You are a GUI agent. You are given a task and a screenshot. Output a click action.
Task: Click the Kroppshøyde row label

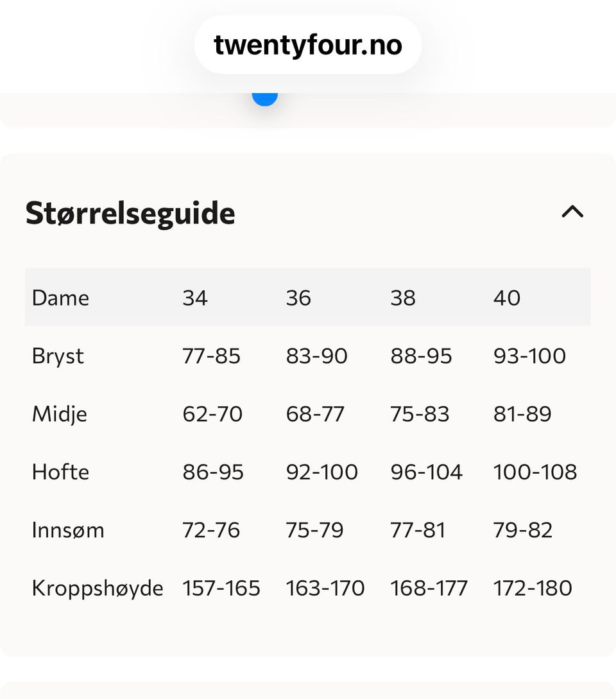pyautogui.click(x=98, y=589)
